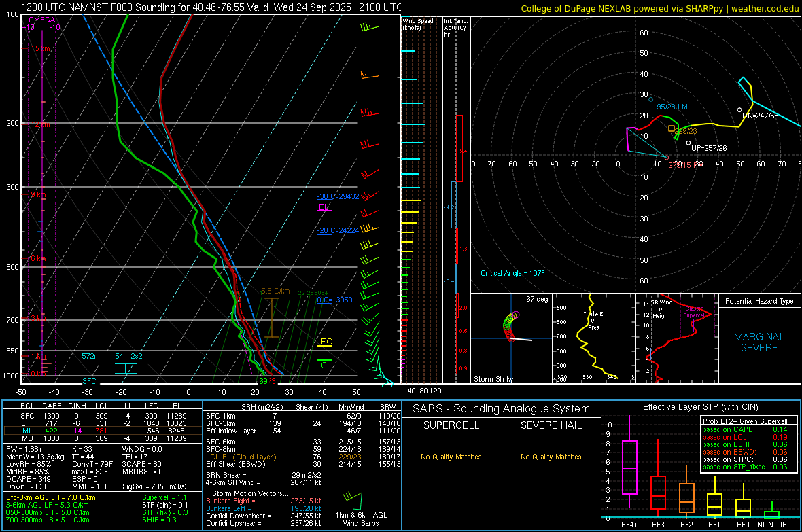Click the 'Corfidi Downshear =' label
Image resolution: width=802 pixels, height=532 pixels.
tap(239, 516)
